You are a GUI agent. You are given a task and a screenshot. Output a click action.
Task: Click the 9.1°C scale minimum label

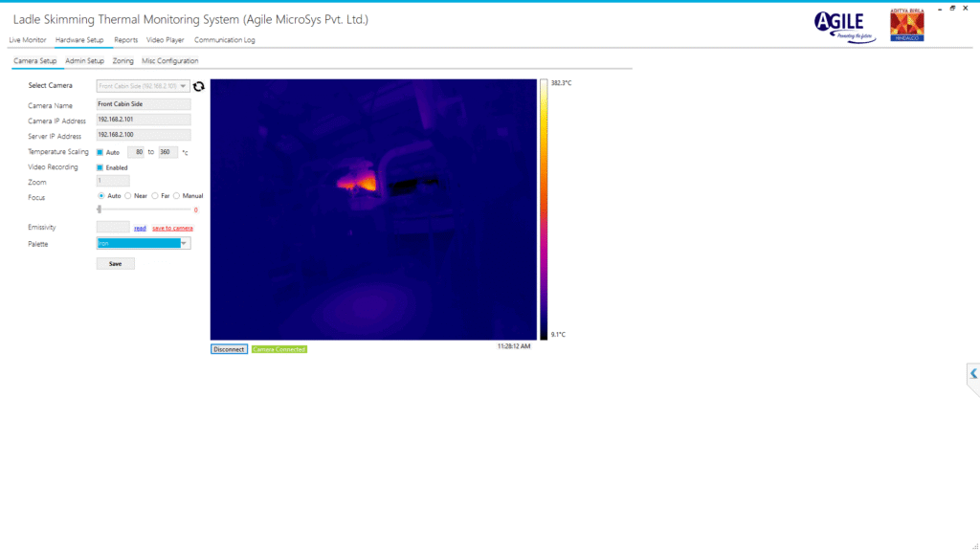(x=558, y=334)
